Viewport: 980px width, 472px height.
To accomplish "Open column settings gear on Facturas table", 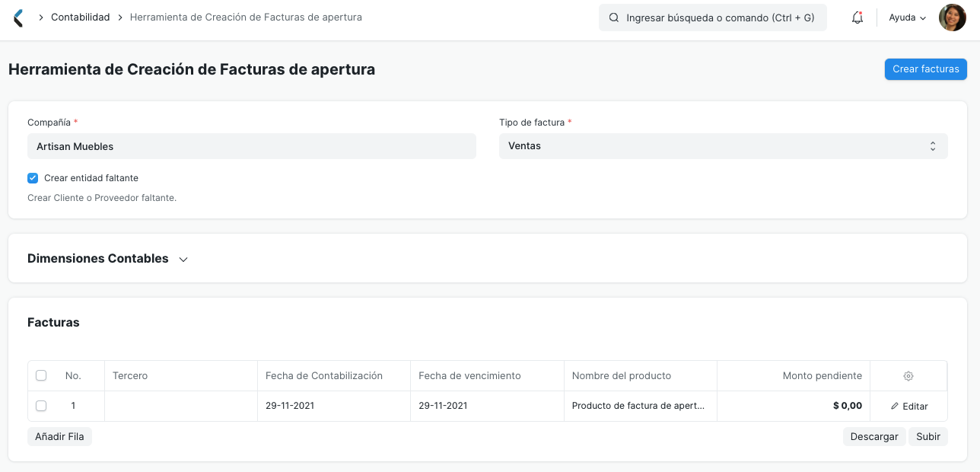I will pos(908,375).
